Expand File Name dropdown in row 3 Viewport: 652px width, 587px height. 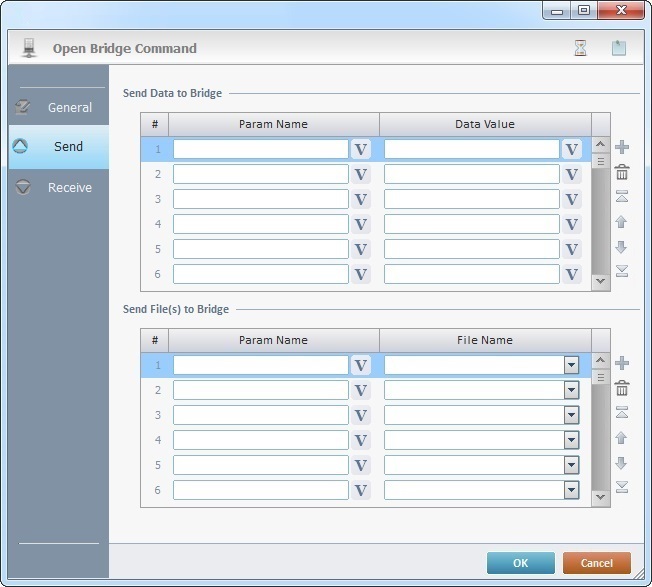point(571,415)
